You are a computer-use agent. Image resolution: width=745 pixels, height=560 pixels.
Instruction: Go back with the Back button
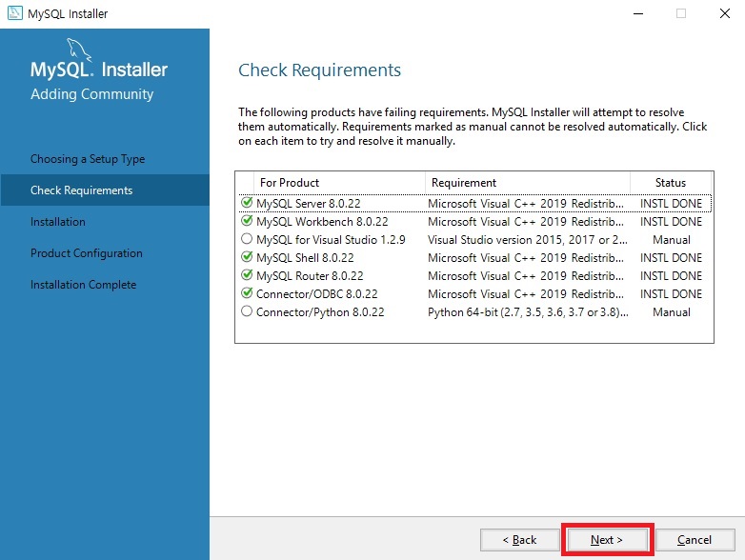tap(519, 540)
